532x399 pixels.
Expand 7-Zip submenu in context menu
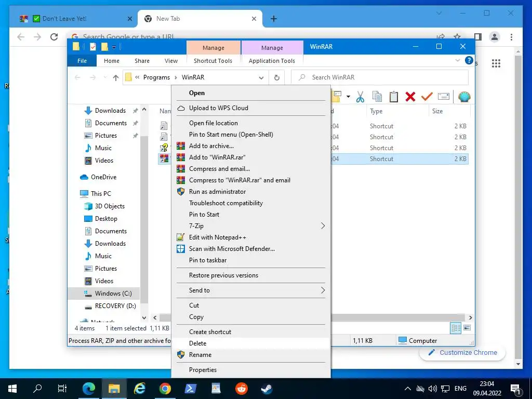pos(323,226)
